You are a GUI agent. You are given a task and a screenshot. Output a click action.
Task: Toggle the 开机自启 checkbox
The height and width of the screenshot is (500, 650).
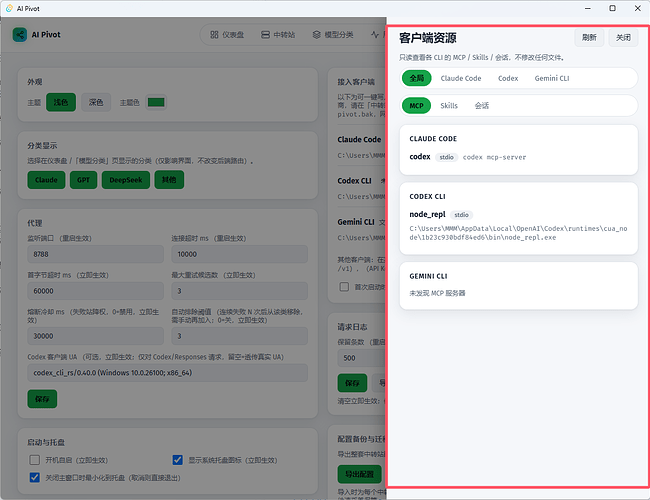[35, 460]
